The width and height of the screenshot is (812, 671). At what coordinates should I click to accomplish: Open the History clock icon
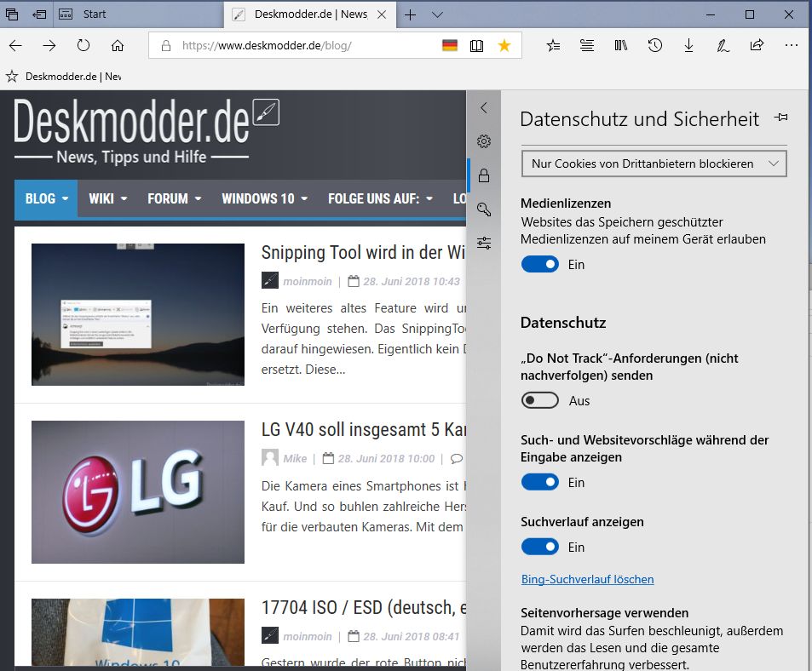(x=654, y=45)
